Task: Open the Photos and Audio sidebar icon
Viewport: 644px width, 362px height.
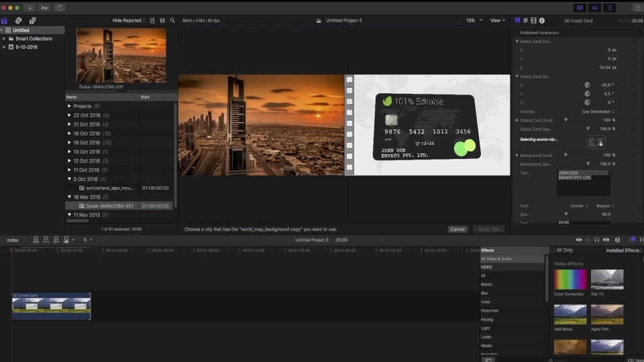Action: [19, 21]
